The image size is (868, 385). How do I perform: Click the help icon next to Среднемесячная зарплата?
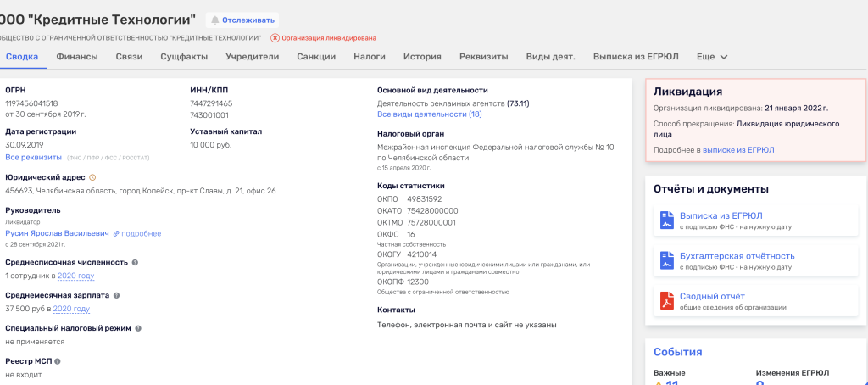(117, 295)
